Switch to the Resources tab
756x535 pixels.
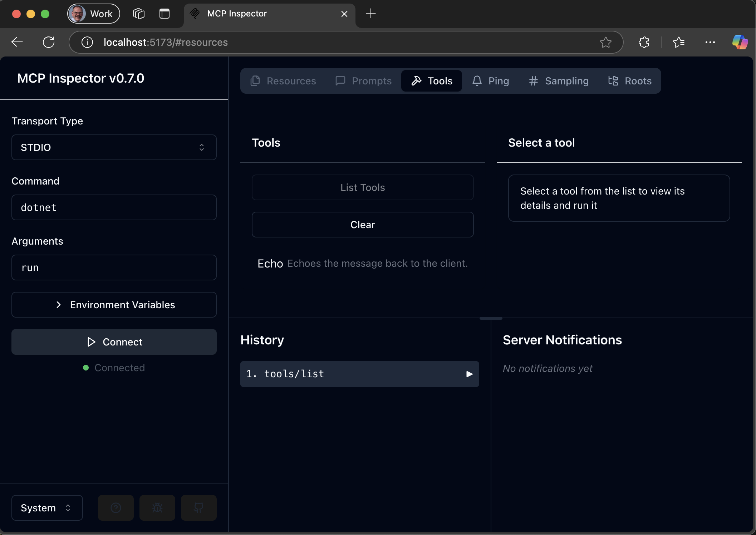283,81
